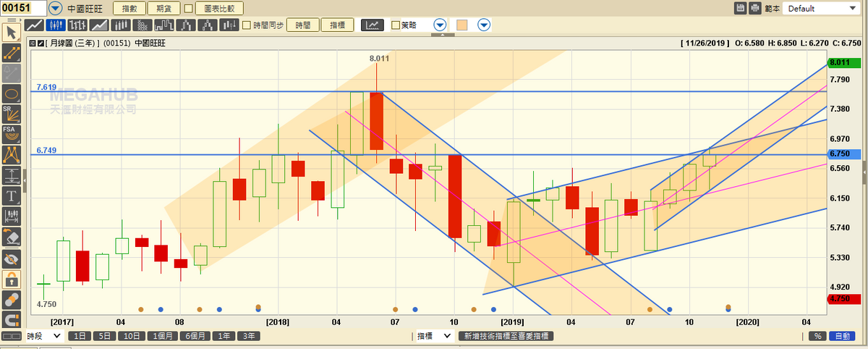Select the Kagi-style chart icon

[186, 25]
